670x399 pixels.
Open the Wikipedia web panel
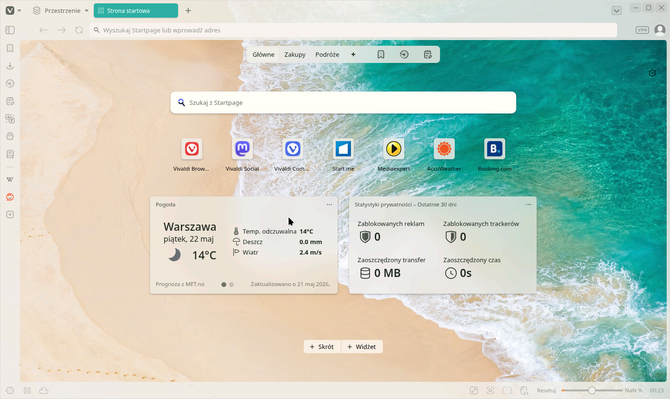click(10, 179)
